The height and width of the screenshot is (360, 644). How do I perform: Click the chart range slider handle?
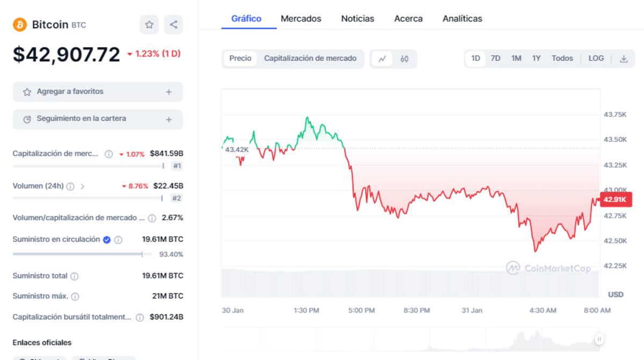(599, 339)
